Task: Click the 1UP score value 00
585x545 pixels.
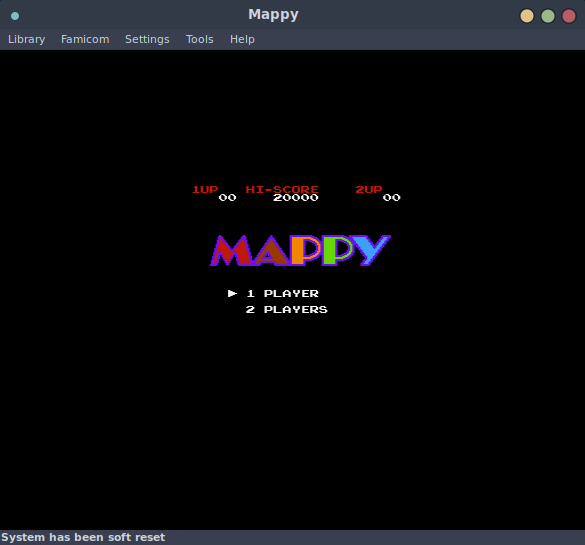Action: 227,198
